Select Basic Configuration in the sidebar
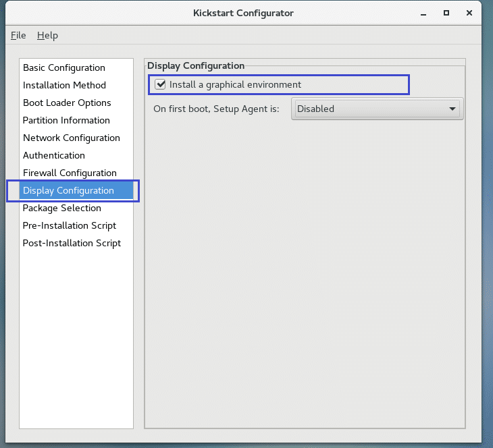The height and width of the screenshot is (448, 493). [x=64, y=67]
